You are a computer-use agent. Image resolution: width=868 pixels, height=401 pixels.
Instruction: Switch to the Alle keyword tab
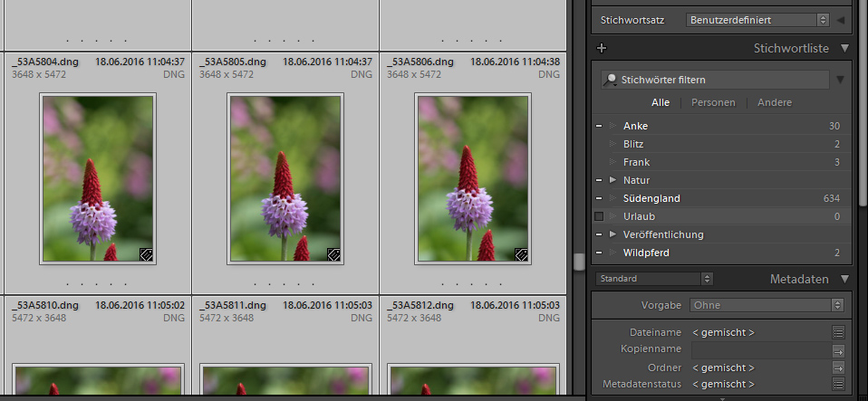661,102
